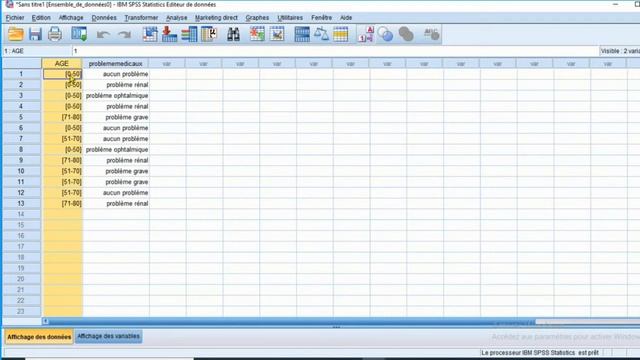Image resolution: width=640 pixels, height=360 pixels.
Task: Open the Edition menu
Action: point(41,18)
